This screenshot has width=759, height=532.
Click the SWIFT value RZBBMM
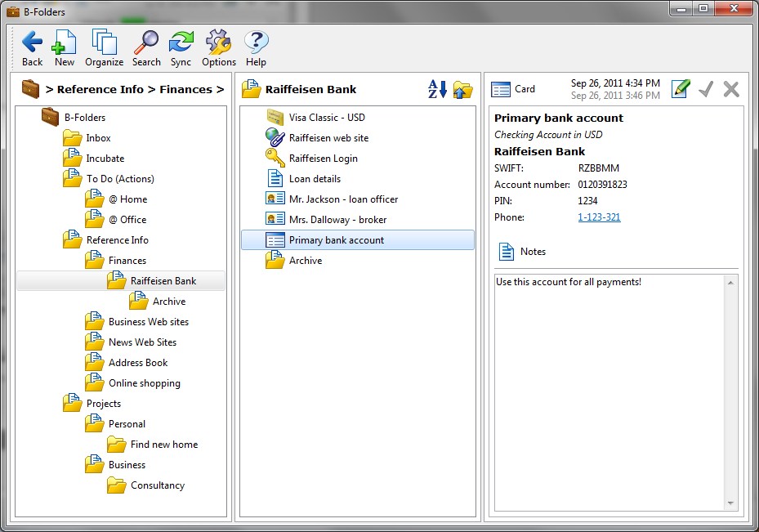(x=598, y=168)
